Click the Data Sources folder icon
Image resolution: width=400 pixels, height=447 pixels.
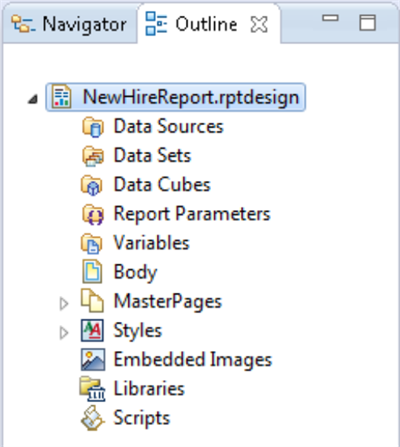(x=93, y=127)
